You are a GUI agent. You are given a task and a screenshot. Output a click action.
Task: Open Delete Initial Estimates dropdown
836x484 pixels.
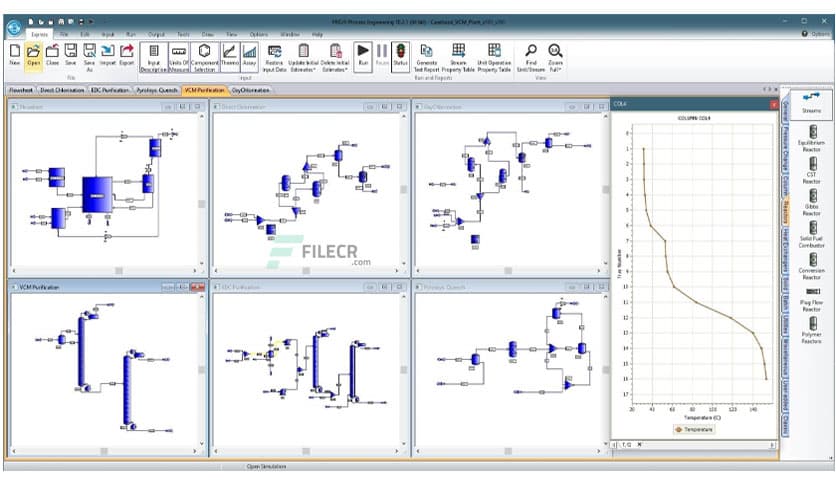(x=335, y=58)
